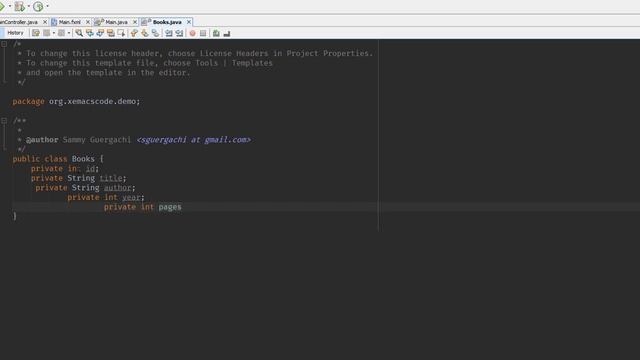Screen dimensions: 640x360
Task: Open the Forward history dropdown arrow
Action: click(x=69, y=33)
